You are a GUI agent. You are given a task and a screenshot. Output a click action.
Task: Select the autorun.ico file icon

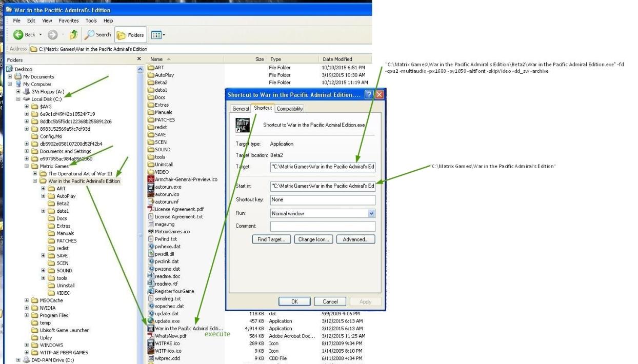tap(151, 194)
